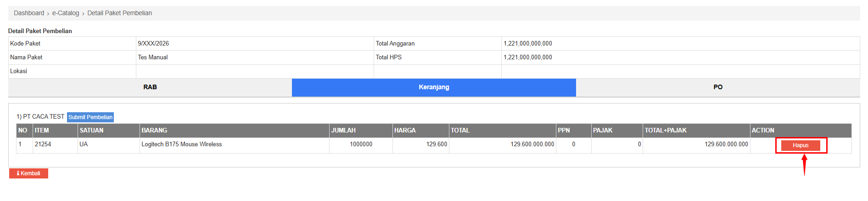The width and height of the screenshot is (868, 201).
Task: Click the quantity value 1000000
Action: (x=361, y=144)
